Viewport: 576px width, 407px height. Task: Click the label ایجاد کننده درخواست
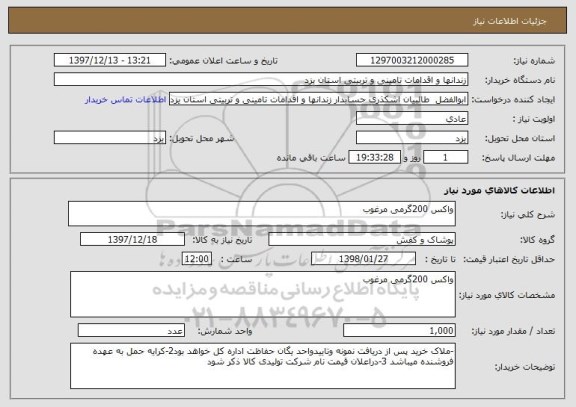pyautogui.click(x=513, y=100)
